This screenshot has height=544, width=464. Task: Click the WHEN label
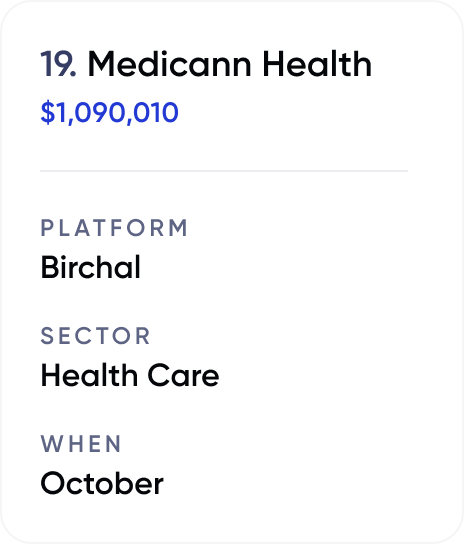tap(81, 444)
